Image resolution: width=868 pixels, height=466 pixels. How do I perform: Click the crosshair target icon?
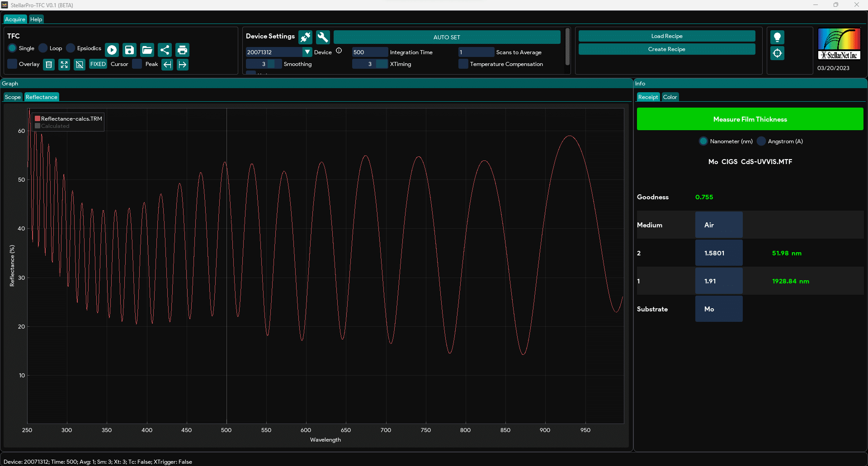pos(777,53)
